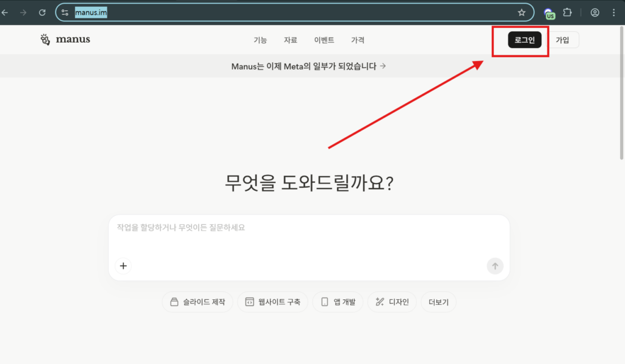
Task: Click the green US extension icon
Action: 549,13
